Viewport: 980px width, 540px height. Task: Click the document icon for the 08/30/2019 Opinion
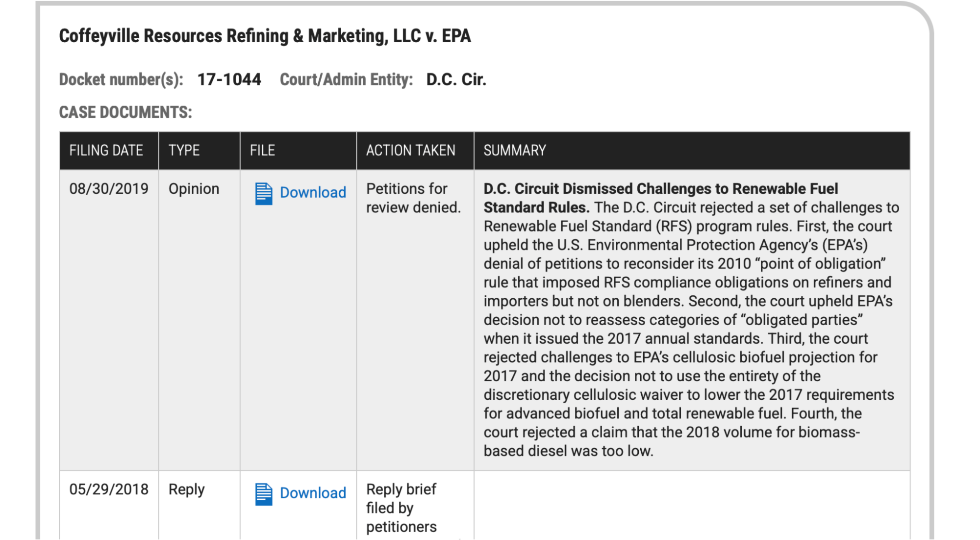[263, 193]
